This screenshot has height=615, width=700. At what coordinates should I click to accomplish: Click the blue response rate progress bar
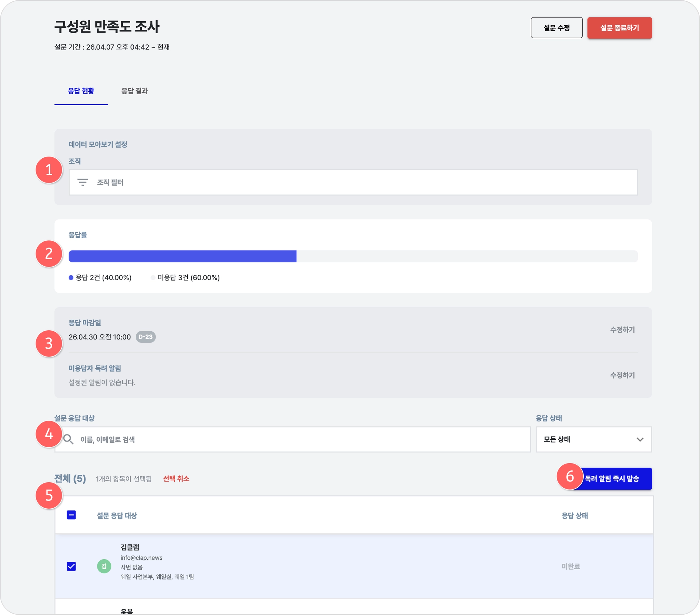pyautogui.click(x=182, y=256)
